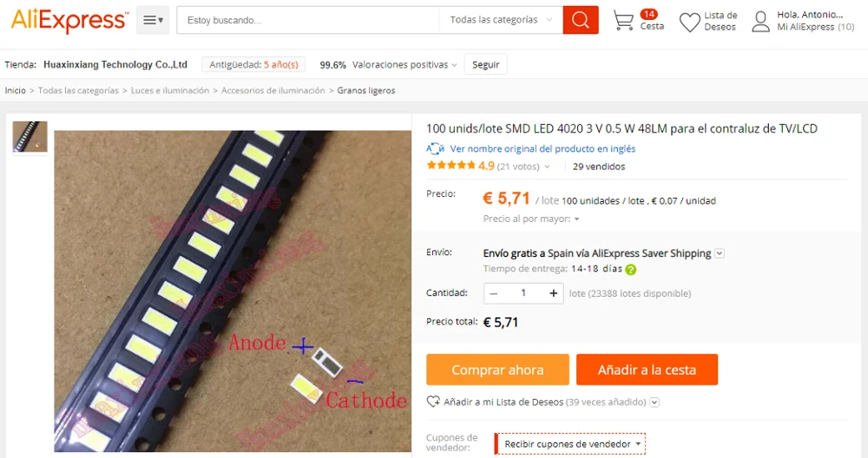Select the LED strip product thumbnail
Image resolution: width=868 pixels, height=458 pixels.
coord(30,137)
